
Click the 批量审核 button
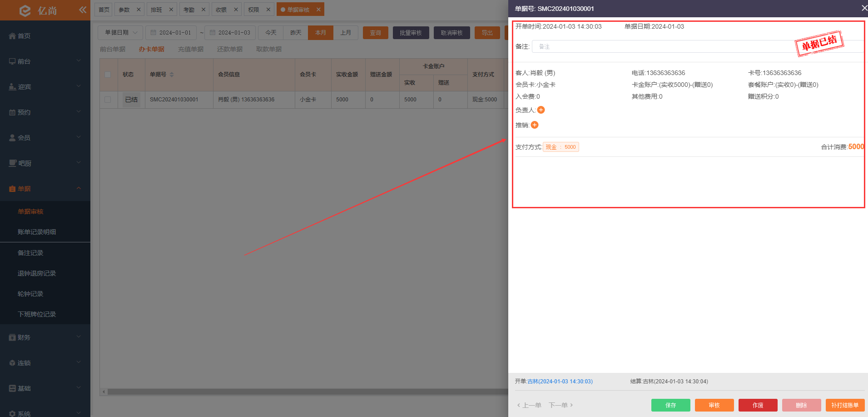411,33
